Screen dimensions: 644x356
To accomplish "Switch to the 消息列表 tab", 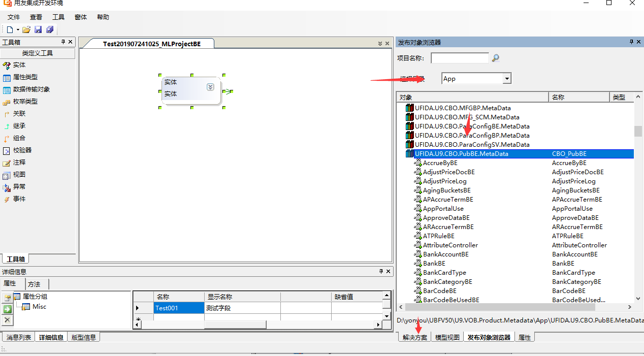I will (19, 337).
